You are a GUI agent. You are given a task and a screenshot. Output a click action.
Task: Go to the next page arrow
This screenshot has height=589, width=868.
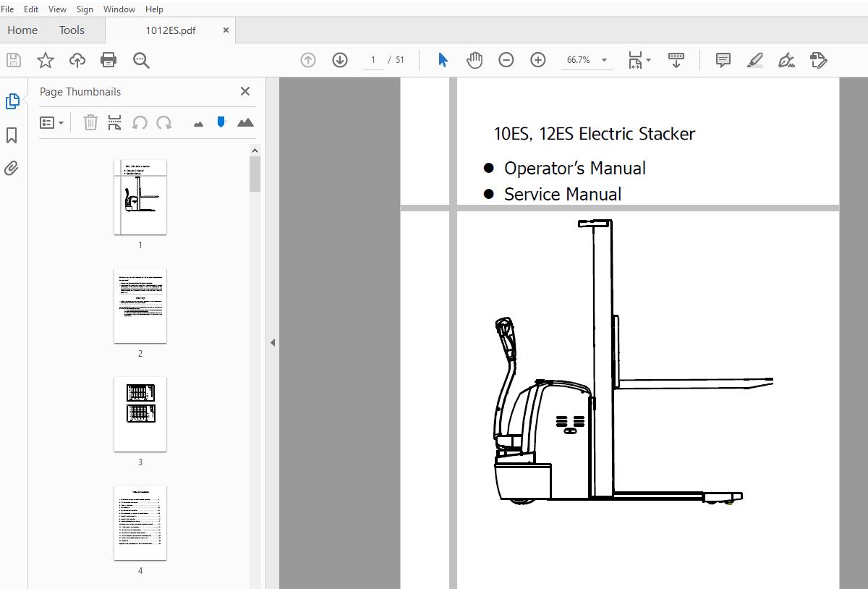340,60
